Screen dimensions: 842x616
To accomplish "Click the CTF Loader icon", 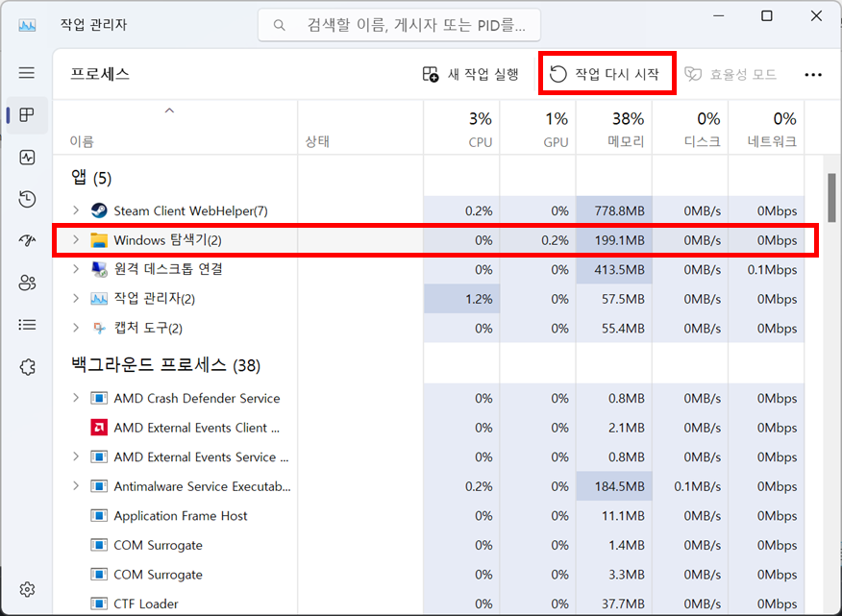I will point(99,604).
